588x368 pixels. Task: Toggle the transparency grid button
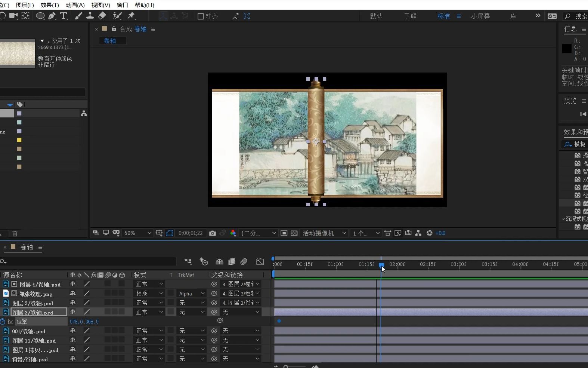coord(294,233)
